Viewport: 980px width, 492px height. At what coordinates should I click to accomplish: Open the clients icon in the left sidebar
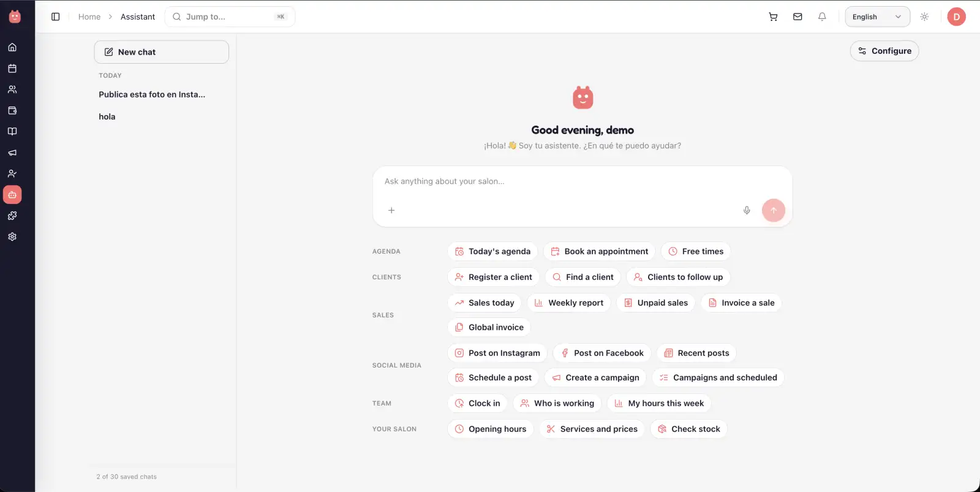pyautogui.click(x=12, y=89)
